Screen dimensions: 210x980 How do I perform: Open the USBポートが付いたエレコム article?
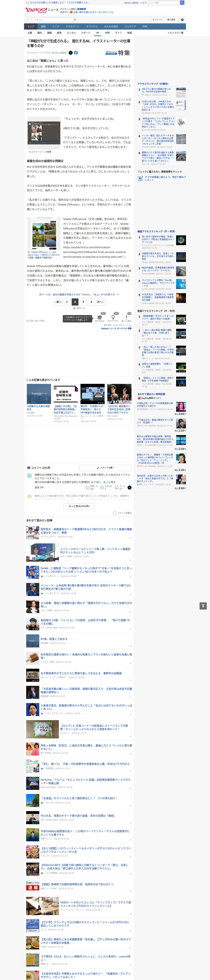[x=95, y=904]
